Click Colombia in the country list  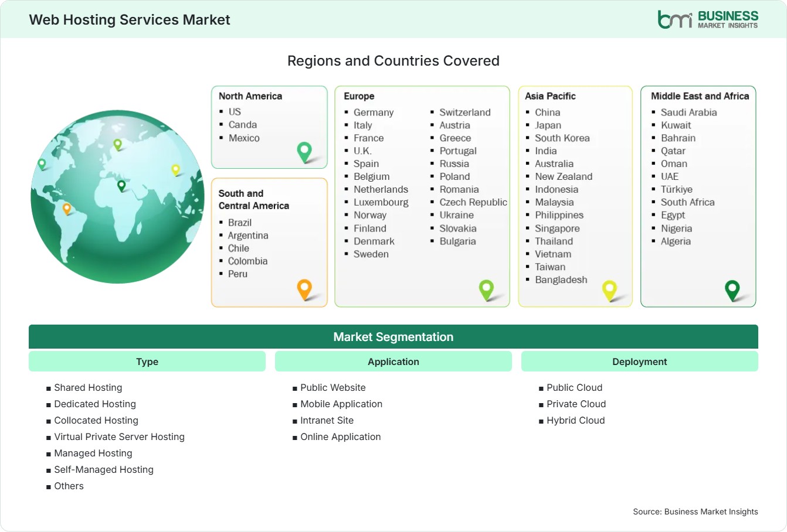click(x=247, y=261)
